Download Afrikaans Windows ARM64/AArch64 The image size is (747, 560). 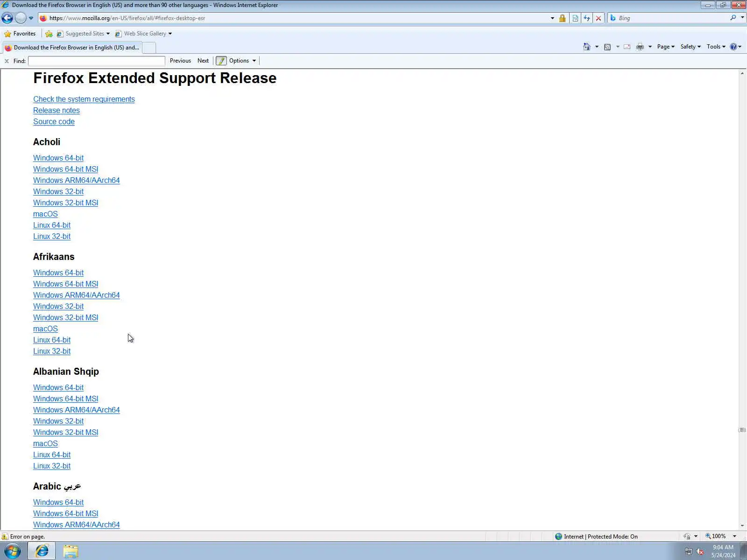(x=77, y=295)
